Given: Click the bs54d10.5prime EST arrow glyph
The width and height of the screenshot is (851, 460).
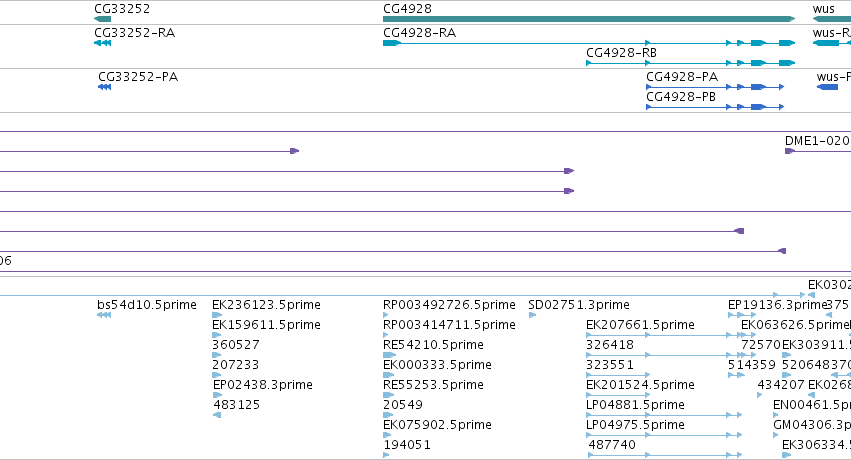Looking at the screenshot, I should pos(104,315).
